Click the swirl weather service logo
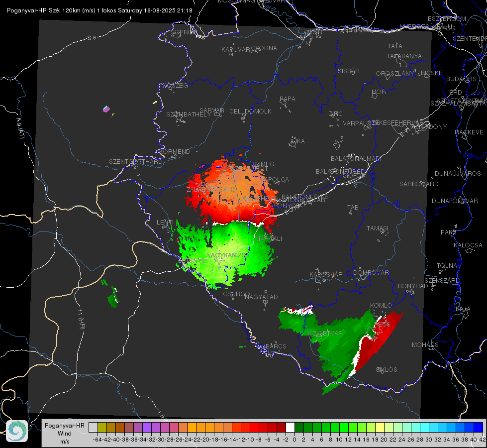 (17, 431)
